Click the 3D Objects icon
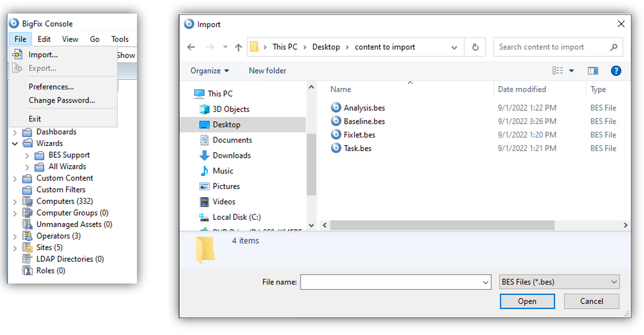The height and width of the screenshot is (335, 644). pos(204,109)
